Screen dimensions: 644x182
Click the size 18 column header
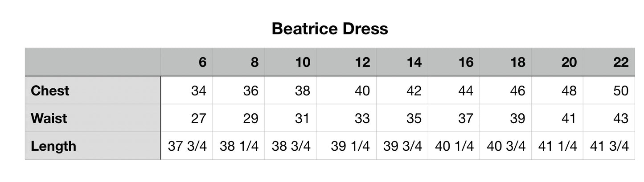[x=517, y=62]
